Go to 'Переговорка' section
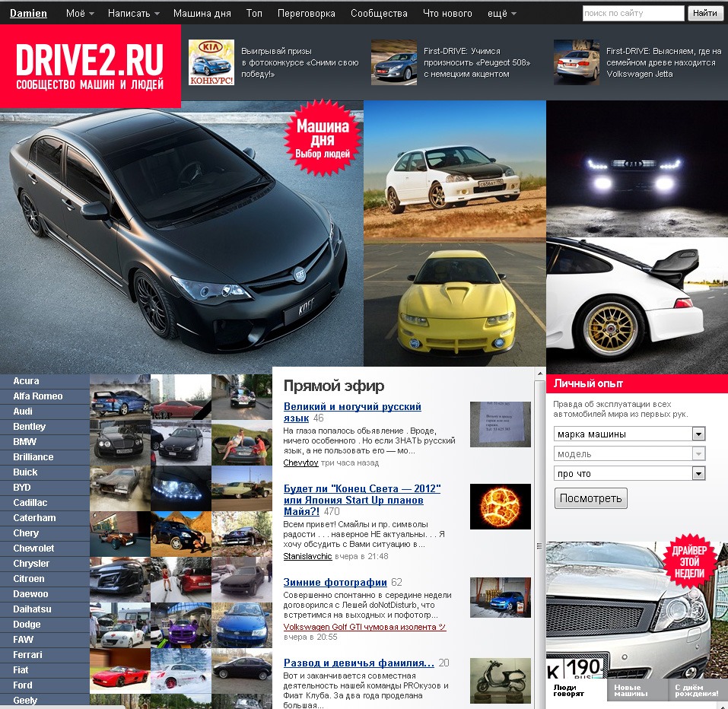Screen dimensions: 728x709 307,14
